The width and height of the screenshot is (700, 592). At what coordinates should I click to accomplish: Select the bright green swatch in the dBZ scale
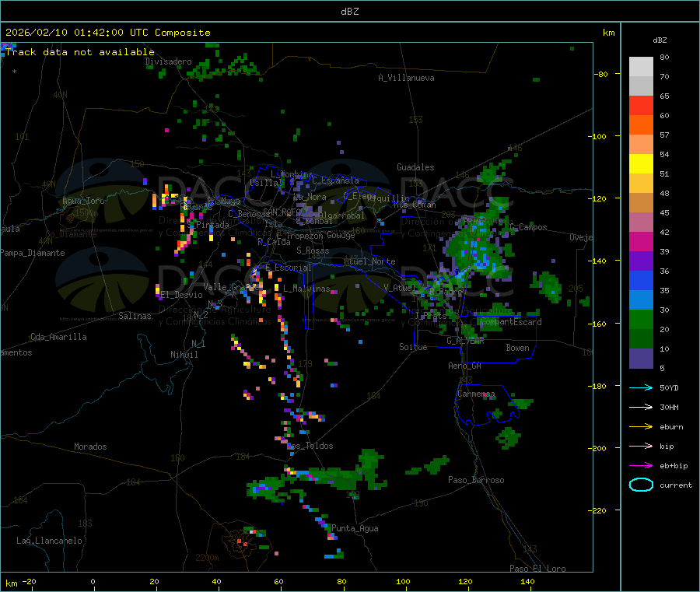[641, 319]
